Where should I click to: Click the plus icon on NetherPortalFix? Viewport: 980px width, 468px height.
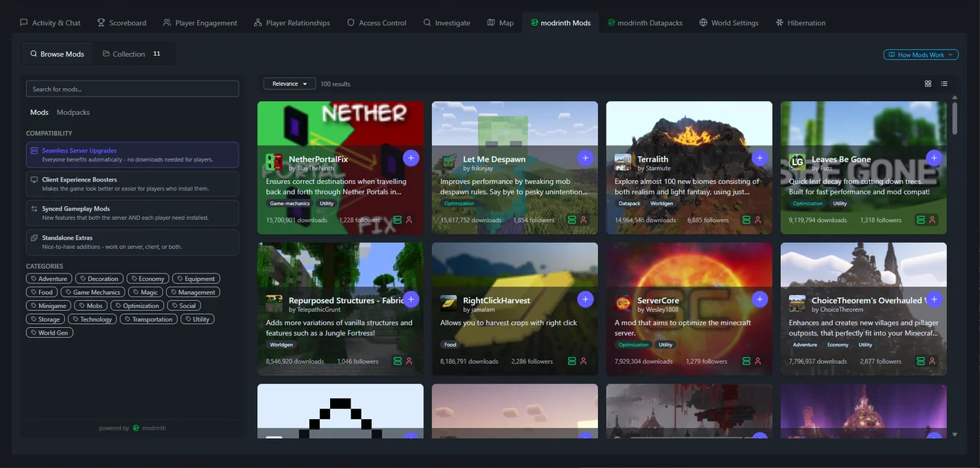coord(410,157)
